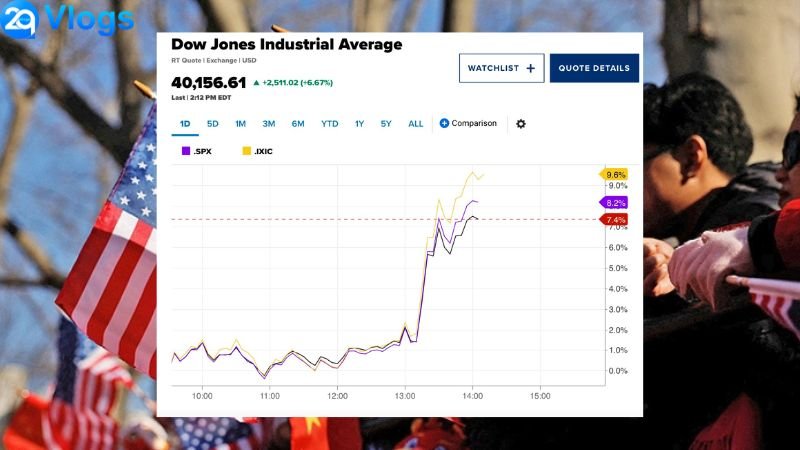The image size is (800, 450).
Task: Open the Comparison option
Action: point(468,123)
